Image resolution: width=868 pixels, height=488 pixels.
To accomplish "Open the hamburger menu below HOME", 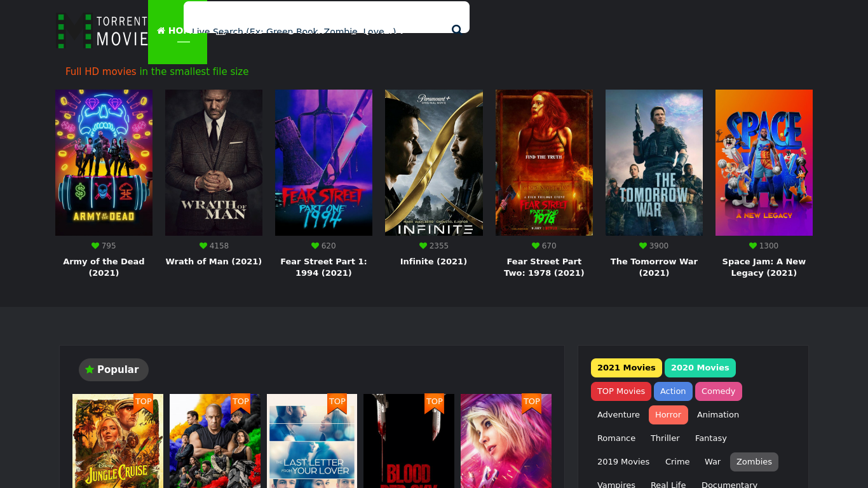I will click(x=183, y=41).
